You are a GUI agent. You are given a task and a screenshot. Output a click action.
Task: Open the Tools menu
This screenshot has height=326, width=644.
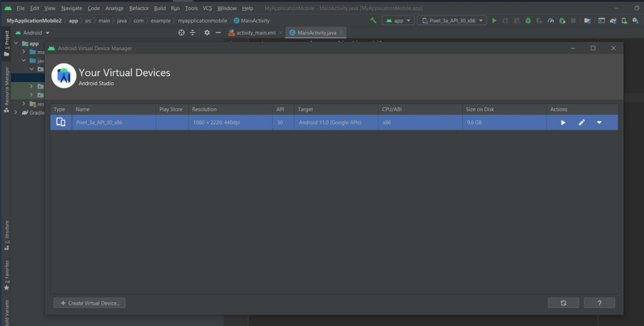click(191, 8)
